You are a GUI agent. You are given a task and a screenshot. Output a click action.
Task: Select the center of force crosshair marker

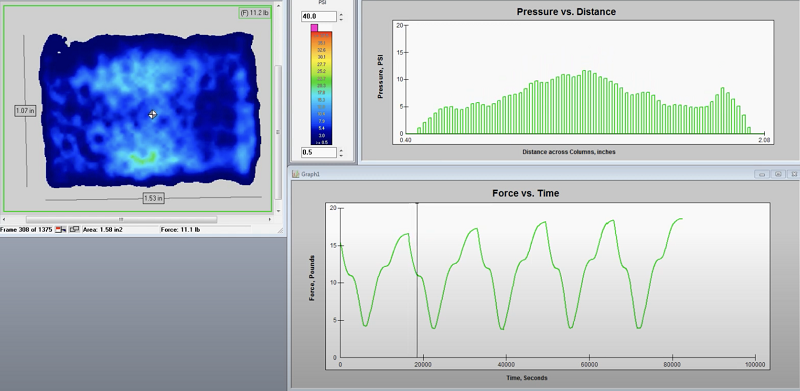click(x=153, y=115)
